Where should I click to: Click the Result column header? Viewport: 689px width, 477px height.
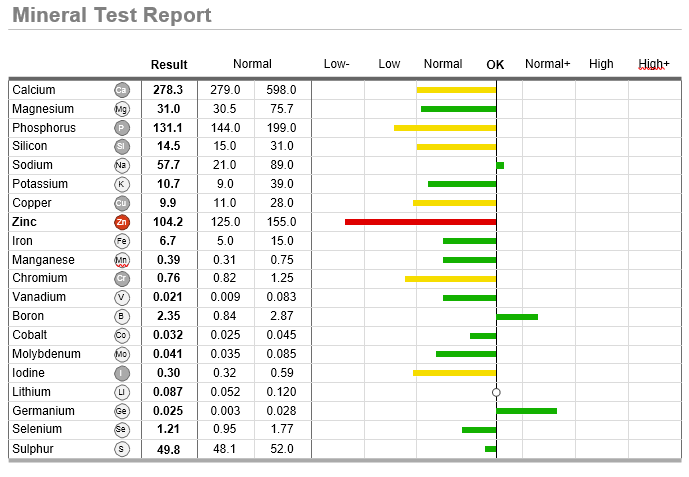169,65
